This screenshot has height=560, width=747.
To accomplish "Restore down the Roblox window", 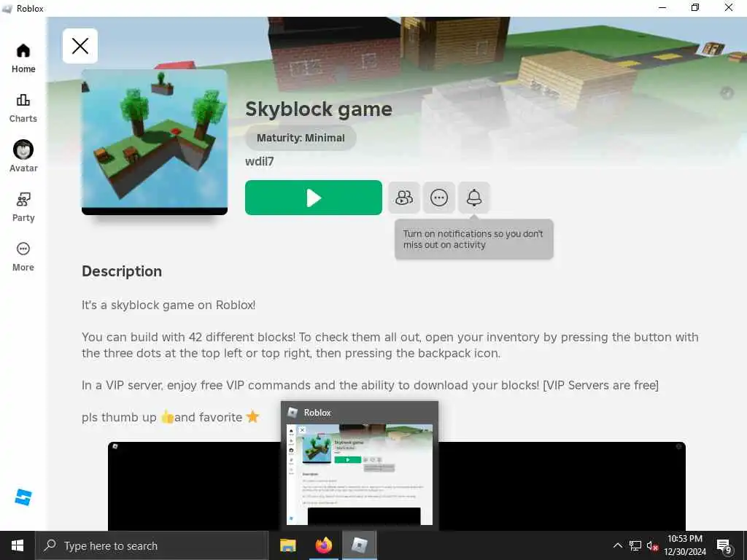I will (695, 7).
